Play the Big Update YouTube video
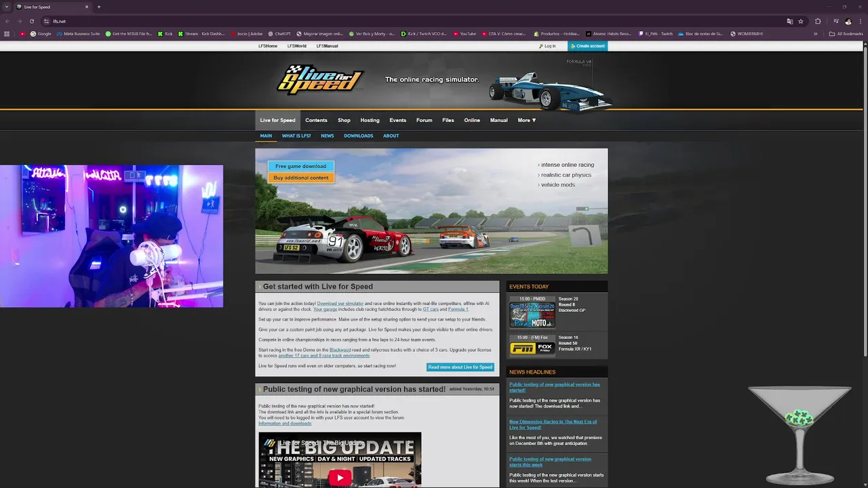 click(x=340, y=477)
